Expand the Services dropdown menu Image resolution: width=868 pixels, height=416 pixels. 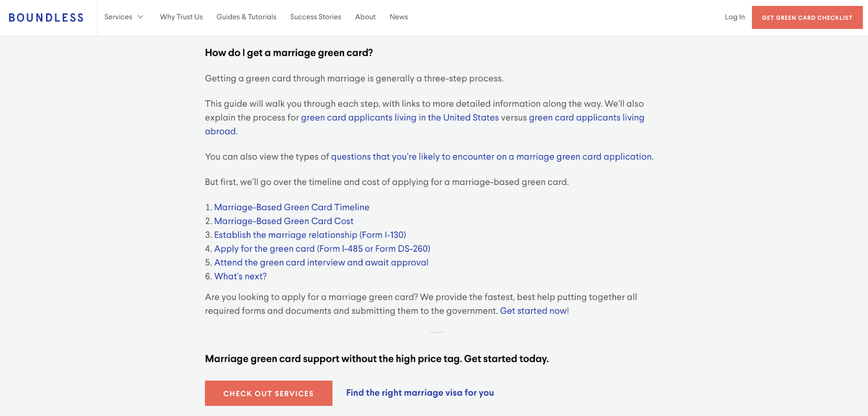124,17
